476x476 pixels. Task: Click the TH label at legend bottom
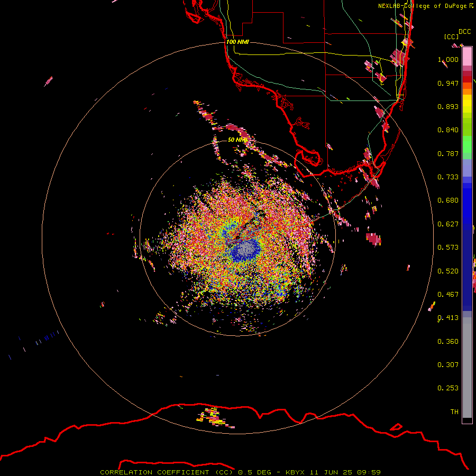point(454,412)
